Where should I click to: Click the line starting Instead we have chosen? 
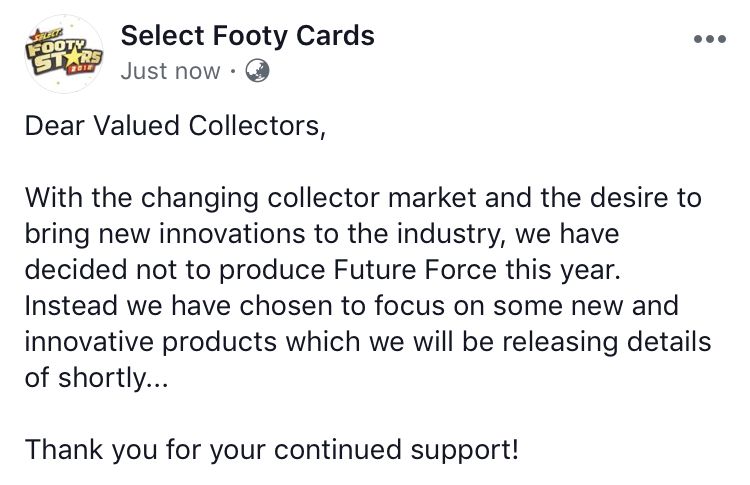pos(352,306)
